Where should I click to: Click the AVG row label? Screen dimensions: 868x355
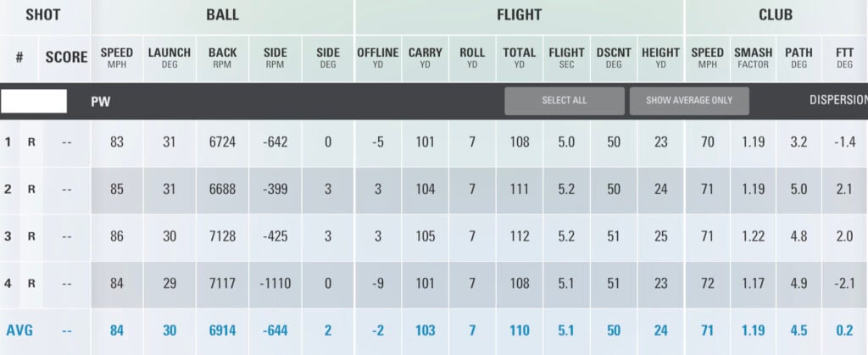point(19,330)
